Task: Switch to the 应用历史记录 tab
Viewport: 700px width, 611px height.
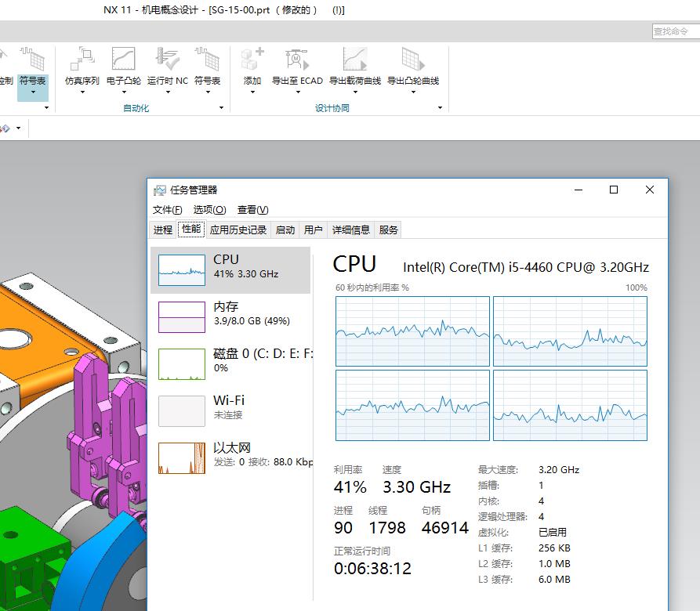Action: [238, 230]
